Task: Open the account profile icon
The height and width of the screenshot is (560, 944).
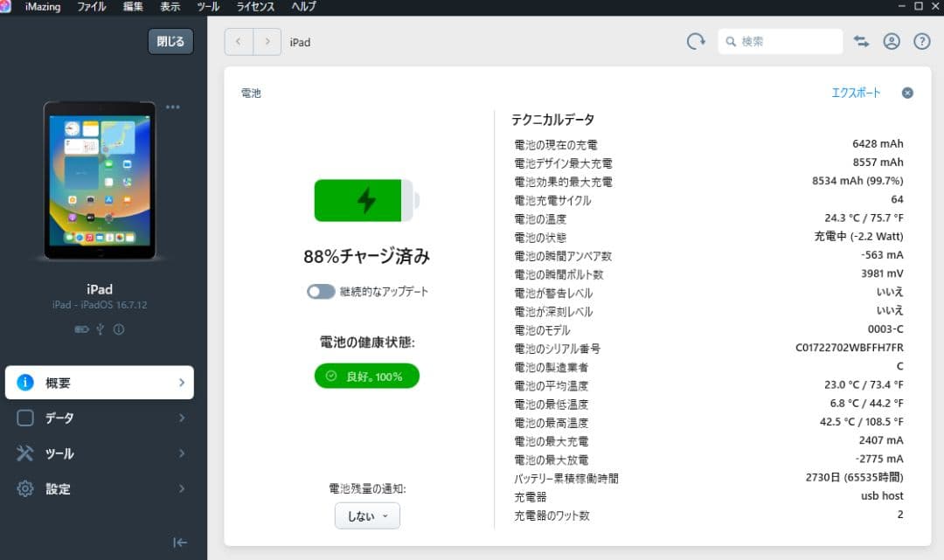Action: pyautogui.click(x=892, y=42)
